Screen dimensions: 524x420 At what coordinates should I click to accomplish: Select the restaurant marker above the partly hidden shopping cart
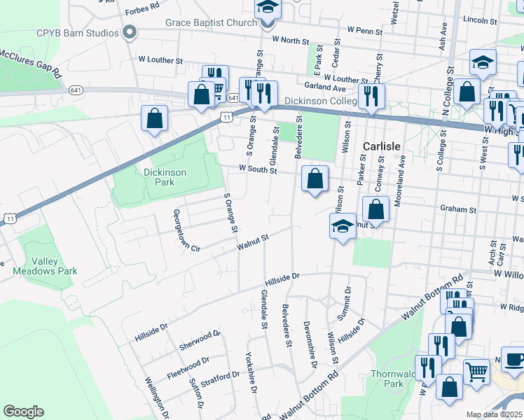tap(216, 72)
